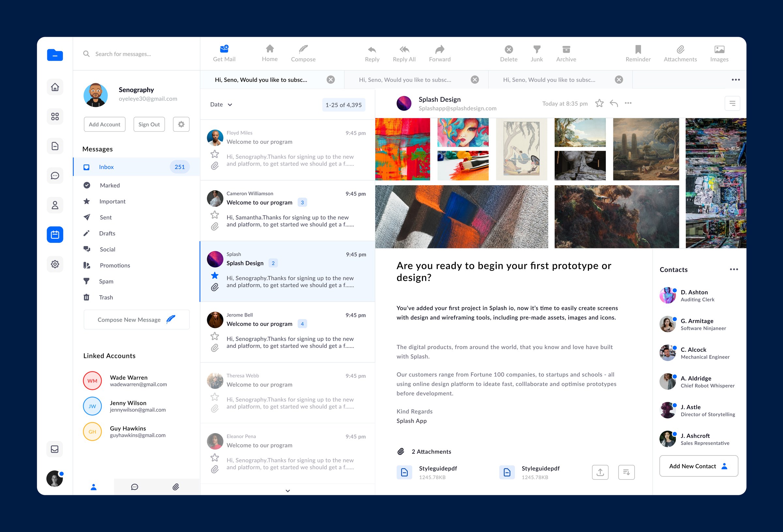Click the hamburger menu button in message header
Image resolution: width=783 pixels, height=532 pixels.
(732, 103)
